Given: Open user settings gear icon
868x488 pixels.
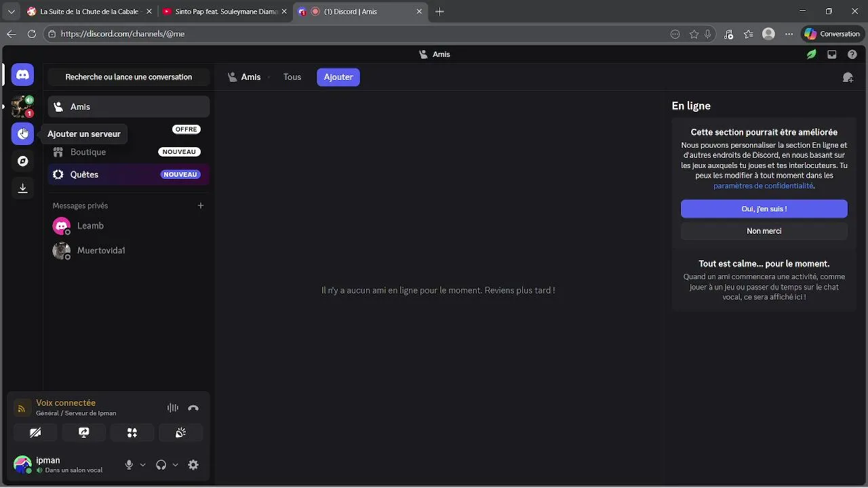Looking at the screenshot, I should click(193, 465).
